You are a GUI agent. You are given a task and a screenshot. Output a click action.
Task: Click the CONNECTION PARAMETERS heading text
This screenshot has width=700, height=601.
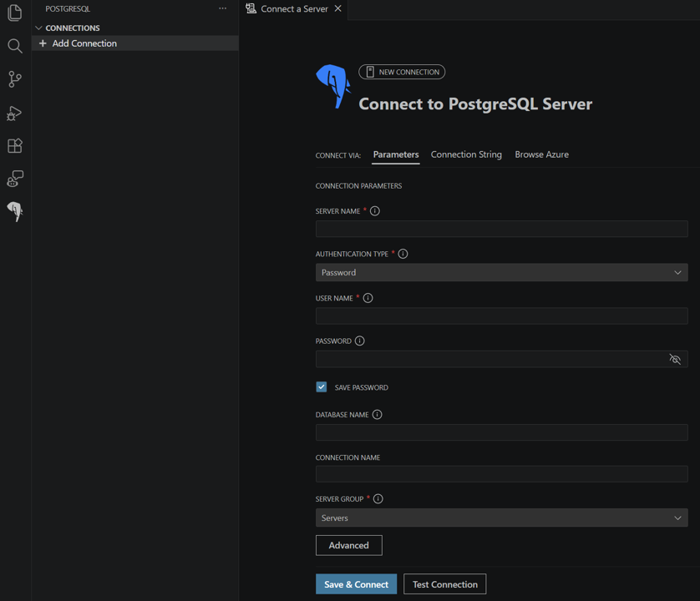coord(358,185)
